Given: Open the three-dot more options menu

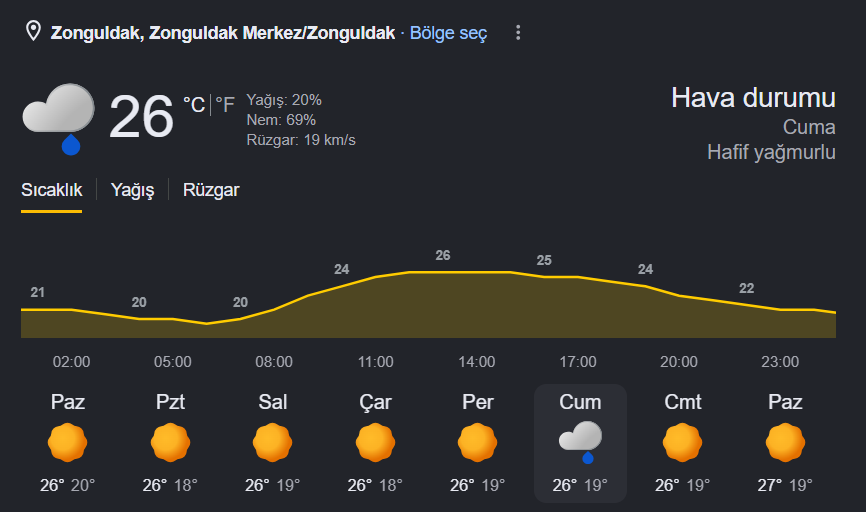Looking at the screenshot, I should click(518, 33).
